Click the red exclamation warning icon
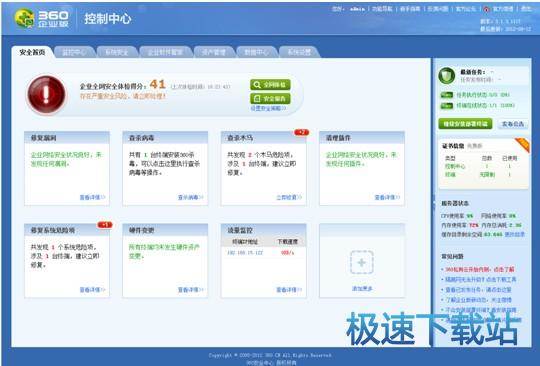 click(46, 95)
